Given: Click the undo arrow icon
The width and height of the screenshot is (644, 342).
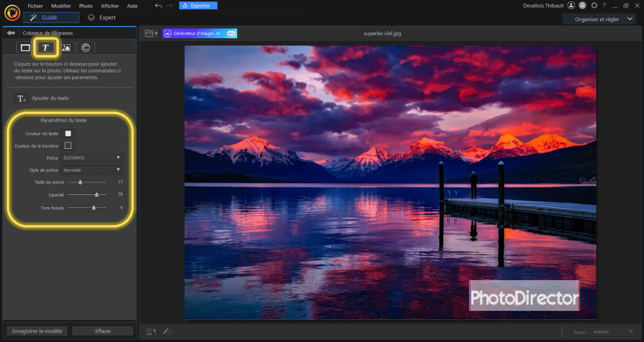Looking at the screenshot, I should (158, 6).
